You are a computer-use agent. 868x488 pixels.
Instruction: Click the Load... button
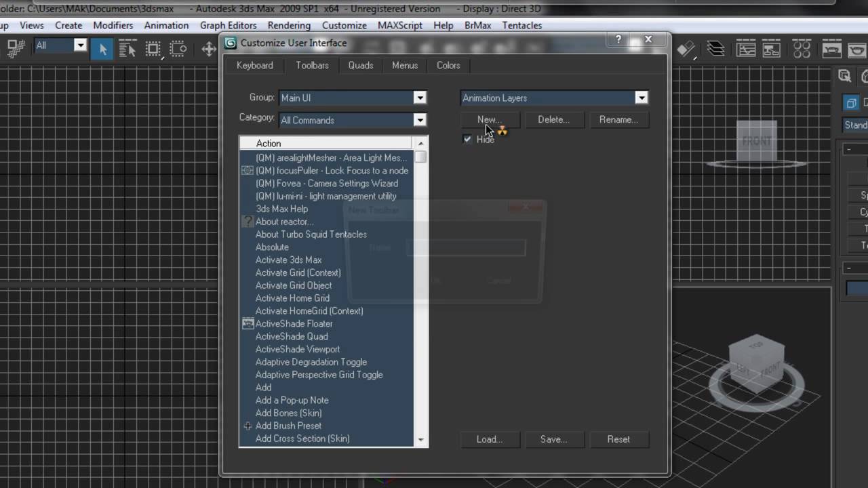pyautogui.click(x=490, y=439)
